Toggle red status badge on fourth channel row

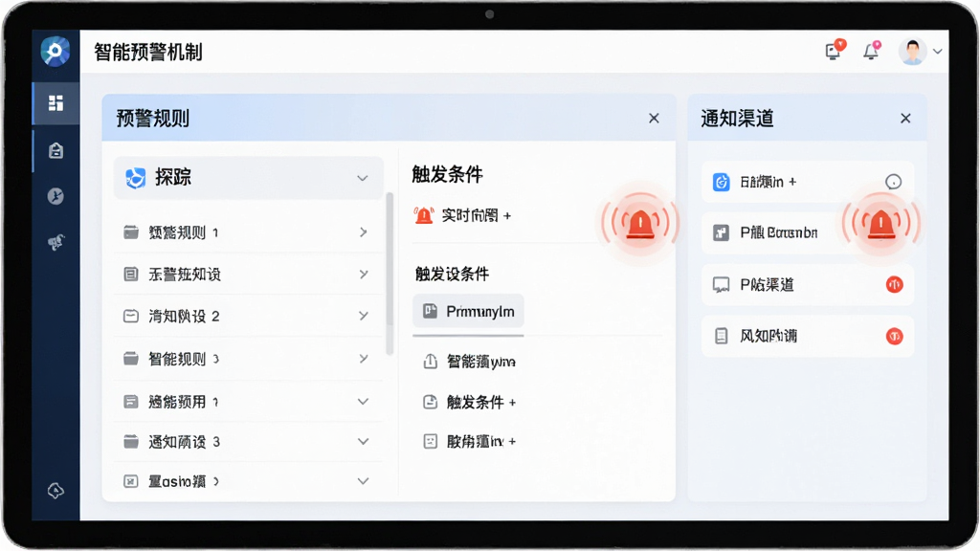tap(895, 336)
